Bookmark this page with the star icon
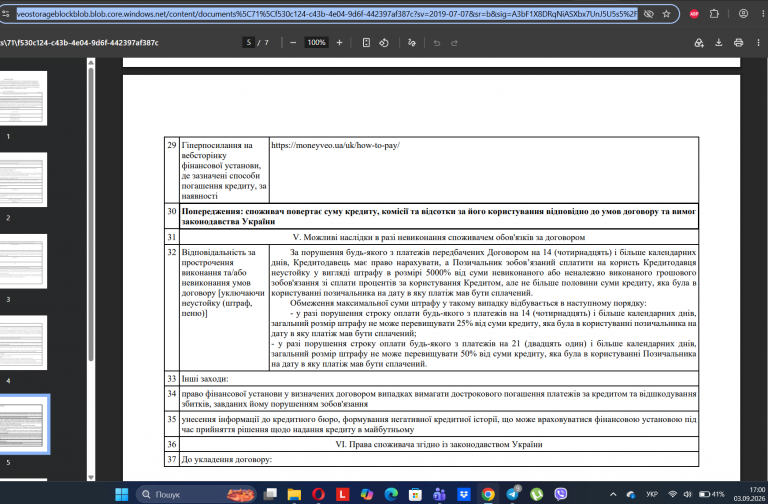This screenshot has width=768, height=504. [666, 14]
